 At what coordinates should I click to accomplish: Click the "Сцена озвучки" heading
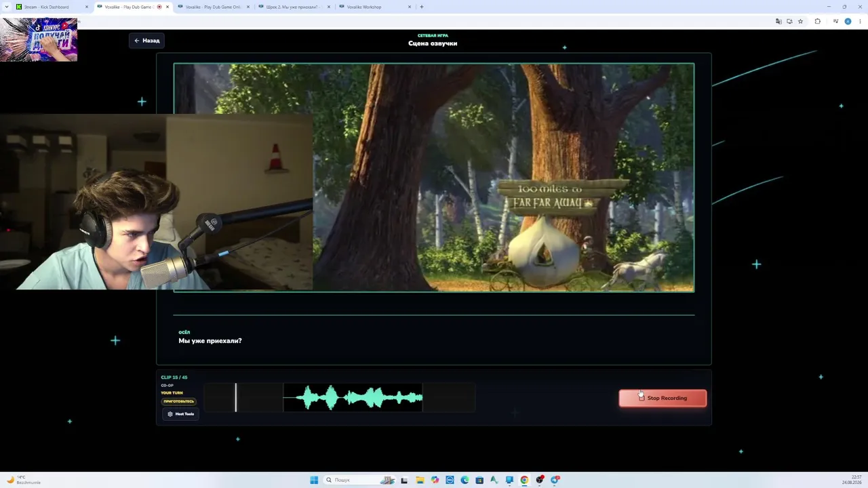433,43
